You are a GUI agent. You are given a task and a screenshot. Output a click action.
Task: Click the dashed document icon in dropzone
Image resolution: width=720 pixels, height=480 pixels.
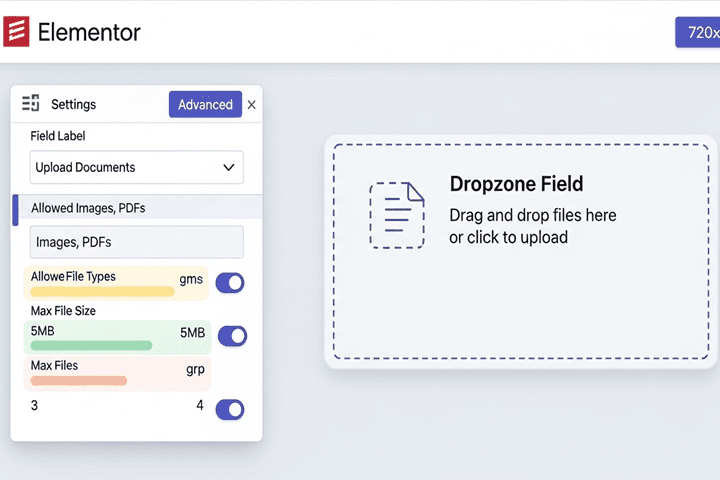[397, 215]
